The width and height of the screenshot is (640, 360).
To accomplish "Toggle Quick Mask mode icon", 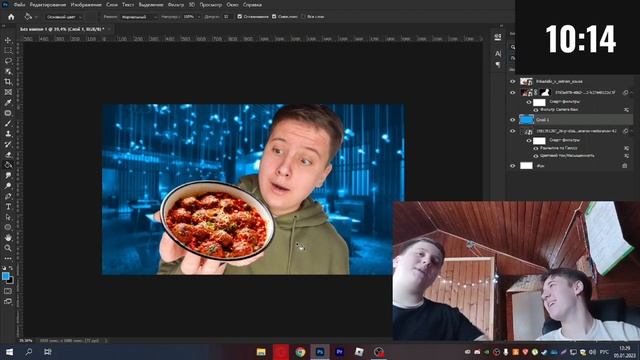I will coord(8,291).
